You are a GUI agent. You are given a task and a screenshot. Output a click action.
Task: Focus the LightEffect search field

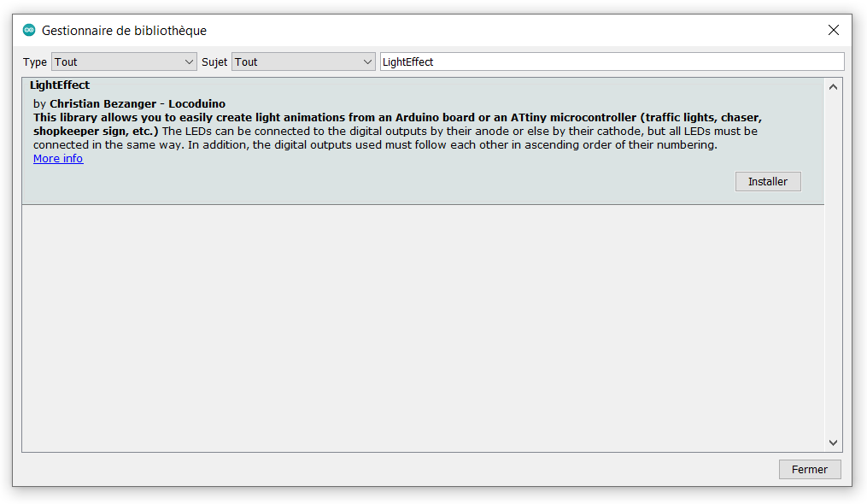coord(612,62)
